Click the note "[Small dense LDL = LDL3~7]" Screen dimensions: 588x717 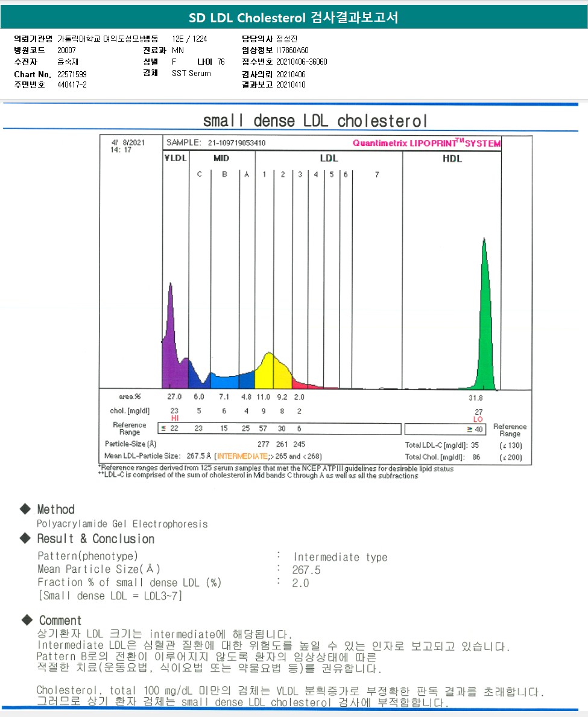pos(110,596)
